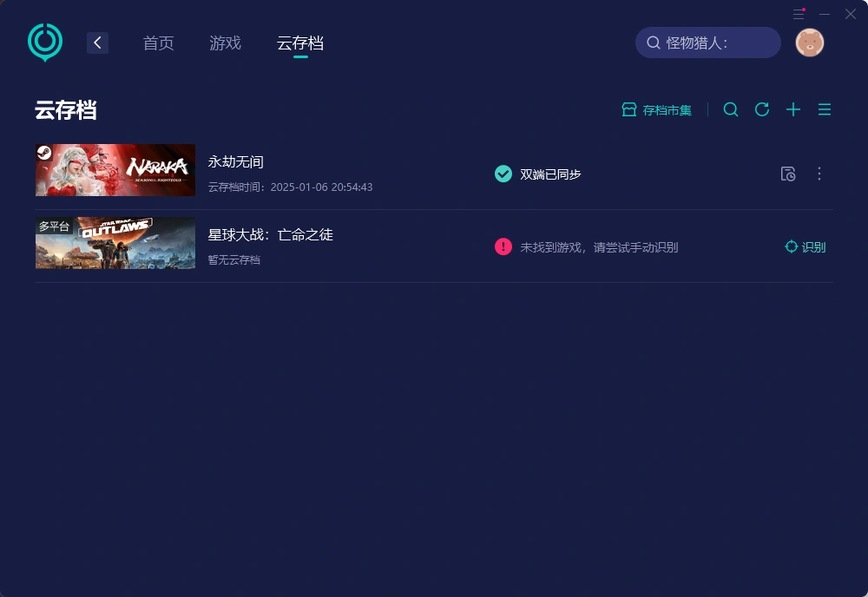Viewport: 868px width, 597px height.
Task: Open the user avatar profile
Action: (809, 43)
